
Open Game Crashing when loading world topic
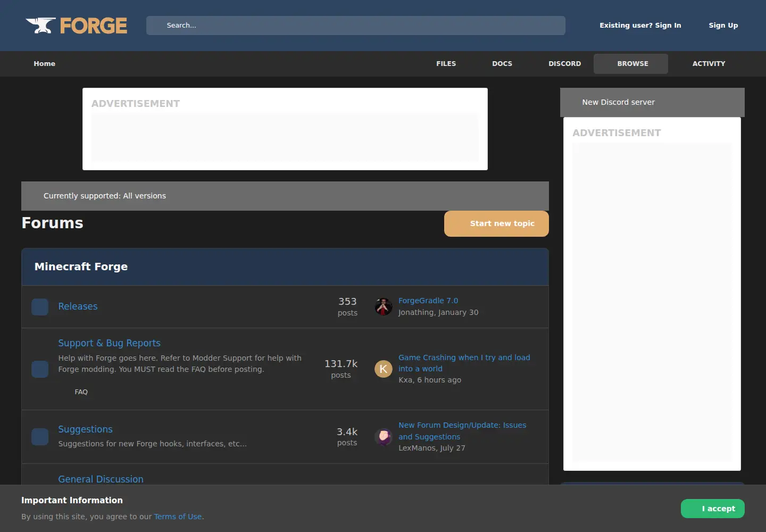click(x=464, y=363)
